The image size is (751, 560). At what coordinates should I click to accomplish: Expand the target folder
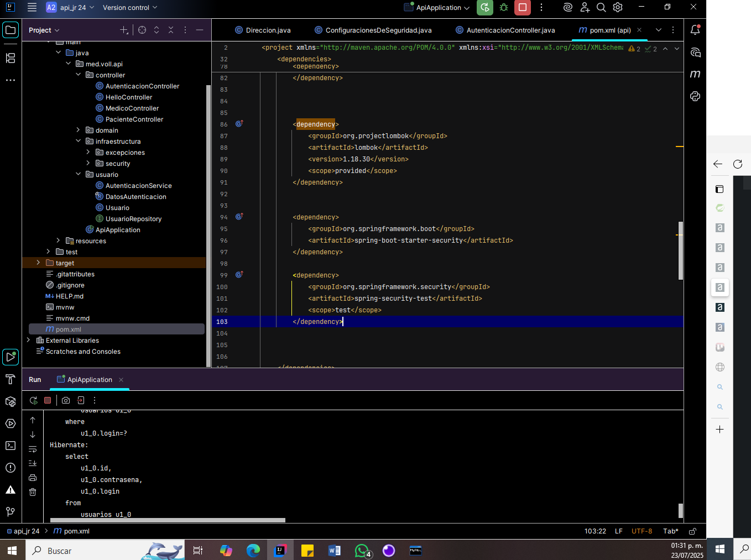[x=38, y=263]
